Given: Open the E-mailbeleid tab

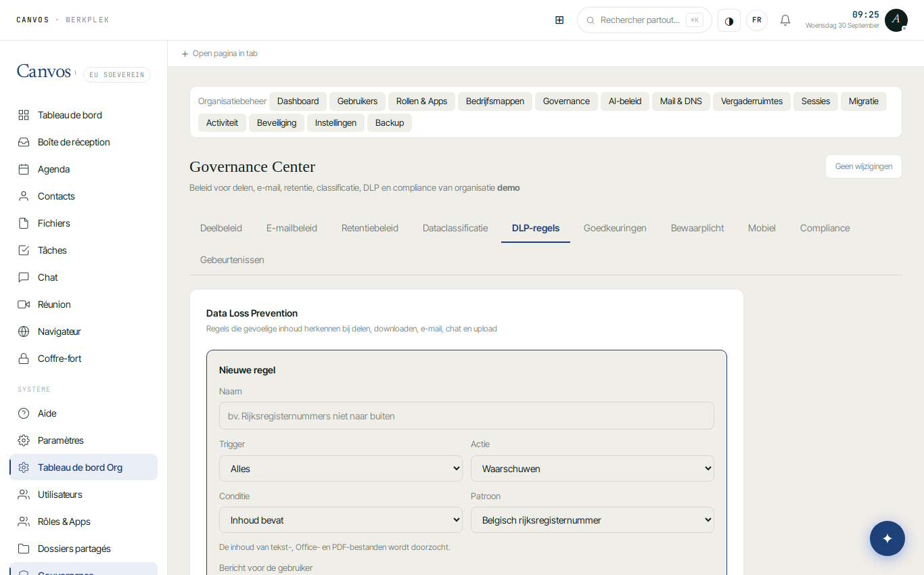Looking at the screenshot, I should point(292,228).
